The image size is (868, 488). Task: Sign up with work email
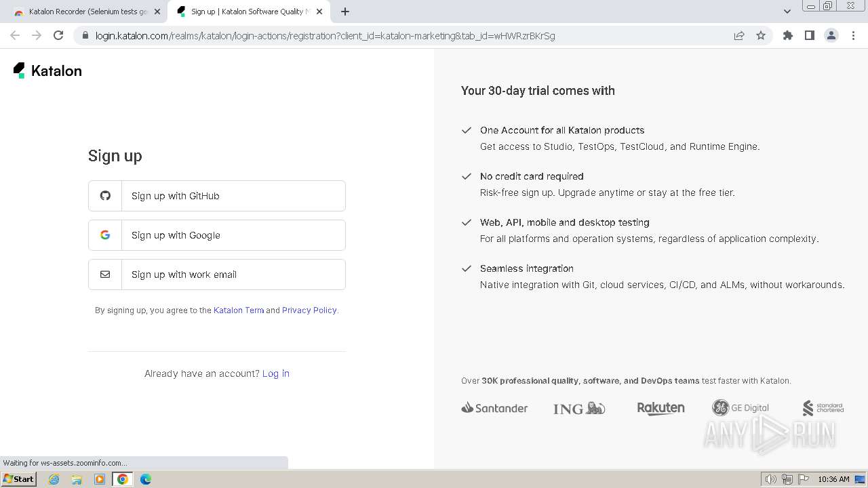click(x=217, y=274)
